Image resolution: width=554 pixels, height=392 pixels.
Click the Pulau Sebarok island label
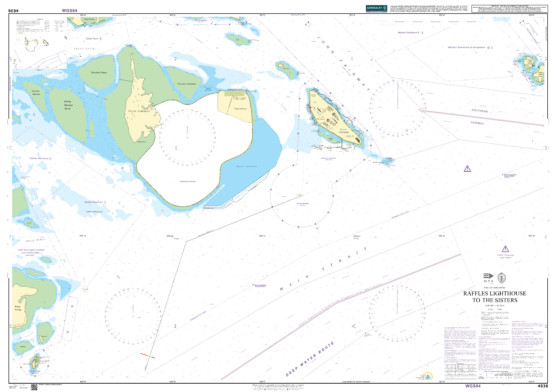(x=344, y=131)
